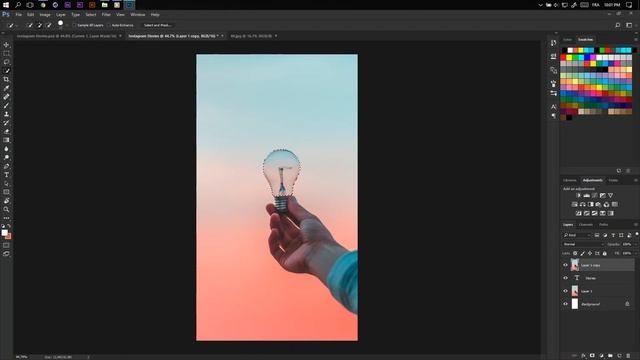Open the Layers panel flyout menu
This screenshot has height=360, width=640.
click(x=636, y=224)
